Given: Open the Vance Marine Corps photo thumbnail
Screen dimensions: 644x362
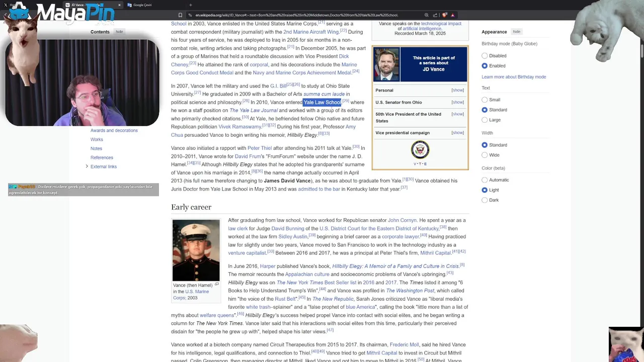Looking at the screenshot, I should point(196,250).
